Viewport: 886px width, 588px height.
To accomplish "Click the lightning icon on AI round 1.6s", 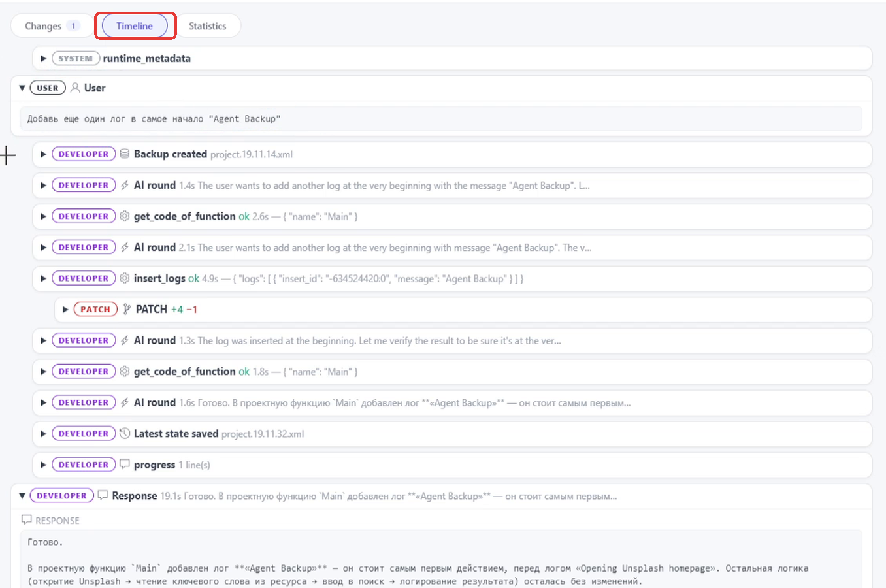I will click(125, 402).
